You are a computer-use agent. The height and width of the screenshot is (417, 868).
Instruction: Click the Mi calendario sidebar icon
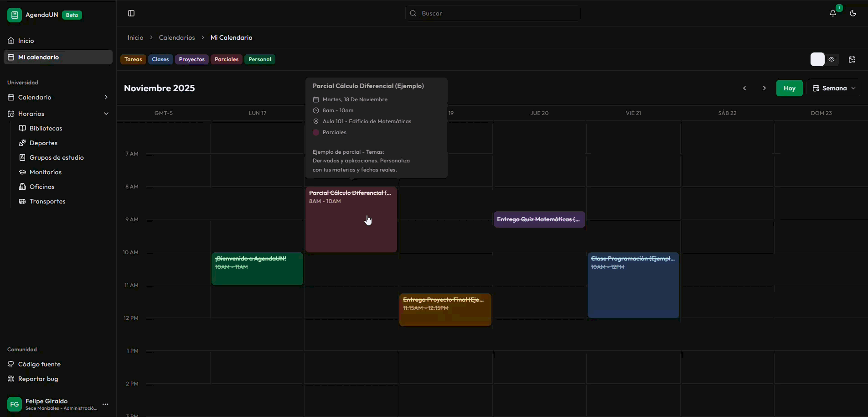tap(11, 57)
